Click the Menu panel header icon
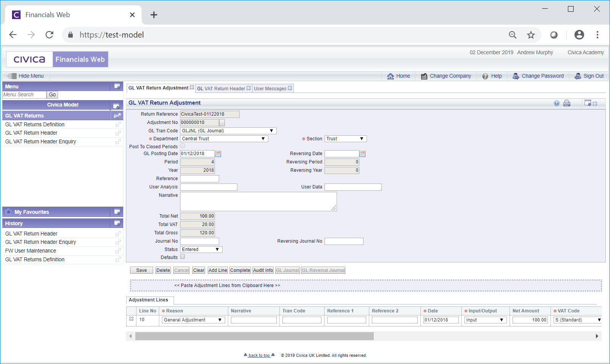This screenshot has width=610, height=364. click(117, 86)
